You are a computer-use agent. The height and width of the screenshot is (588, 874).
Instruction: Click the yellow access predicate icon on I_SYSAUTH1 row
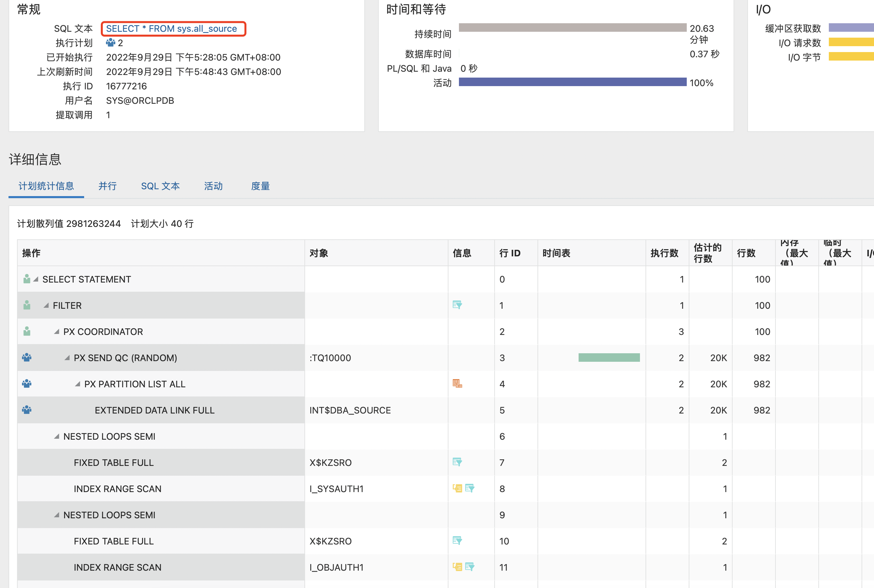[x=457, y=488]
